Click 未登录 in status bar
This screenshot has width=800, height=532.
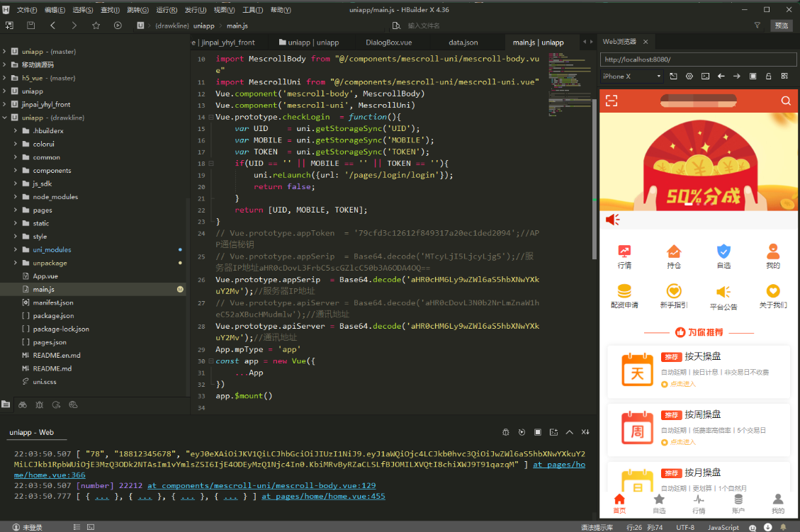28,528
